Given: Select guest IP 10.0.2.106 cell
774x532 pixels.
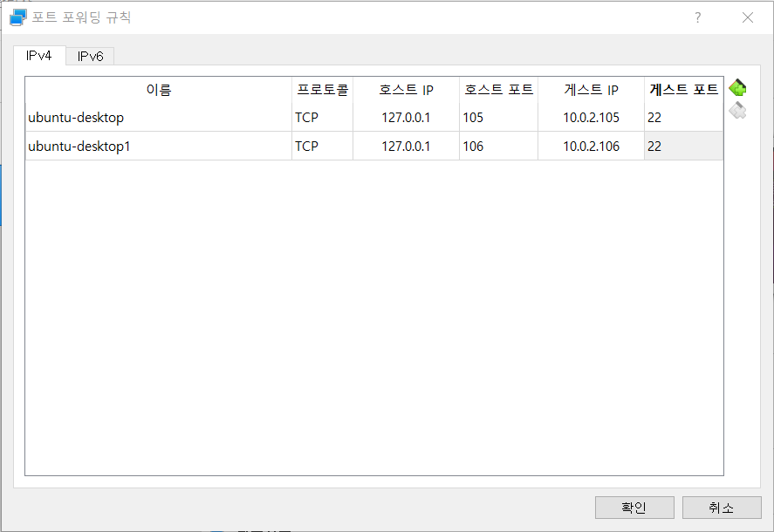Looking at the screenshot, I should [x=591, y=146].
